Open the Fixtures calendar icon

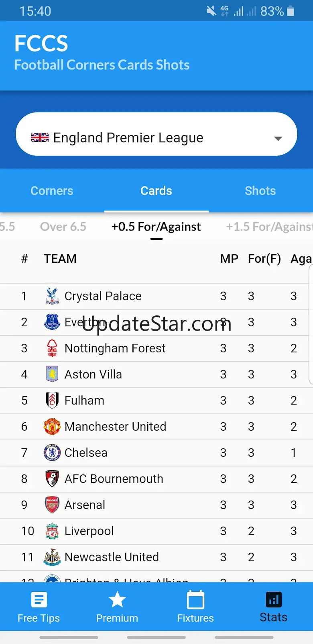(x=195, y=600)
